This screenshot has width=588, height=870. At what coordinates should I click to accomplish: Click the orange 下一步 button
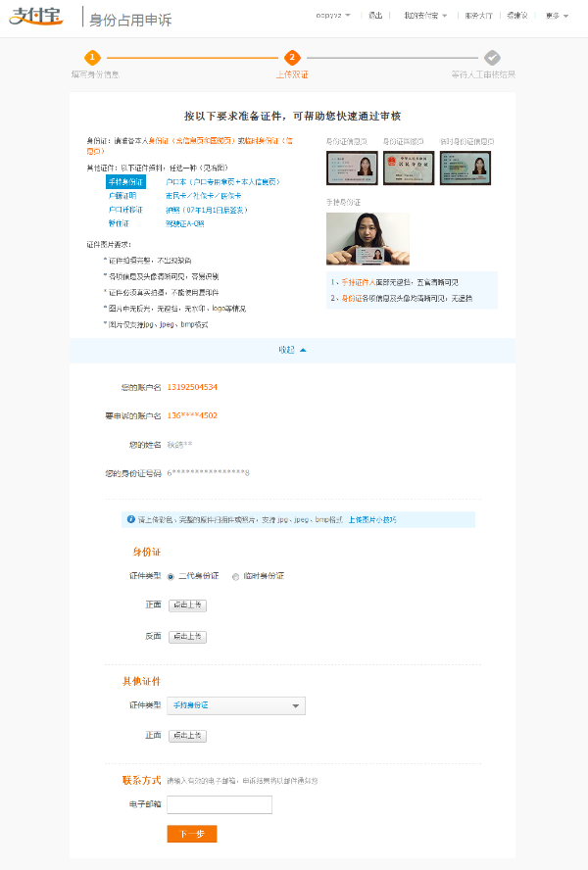(192, 834)
